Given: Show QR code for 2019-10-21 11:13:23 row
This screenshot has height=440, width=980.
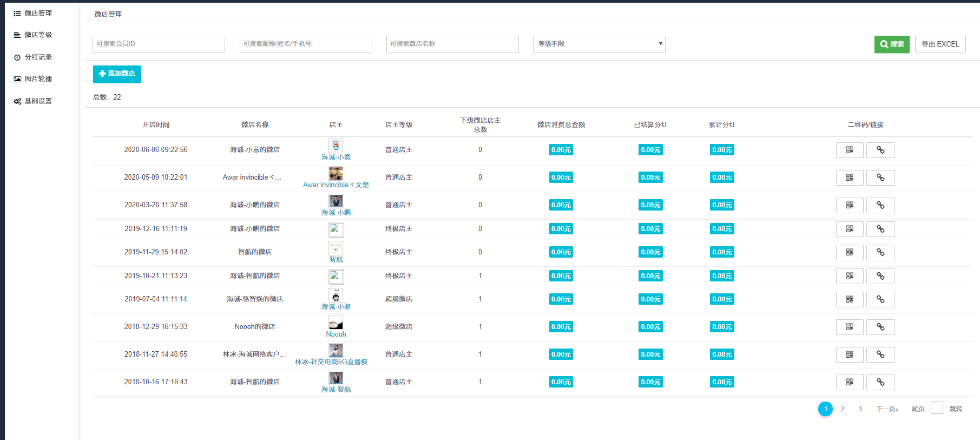Looking at the screenshot, I should pyautogui.click(x=850, y=276).
